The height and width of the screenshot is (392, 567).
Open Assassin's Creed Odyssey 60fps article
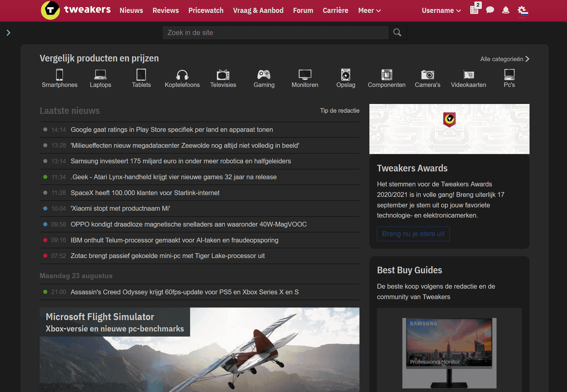click(185, 292)
